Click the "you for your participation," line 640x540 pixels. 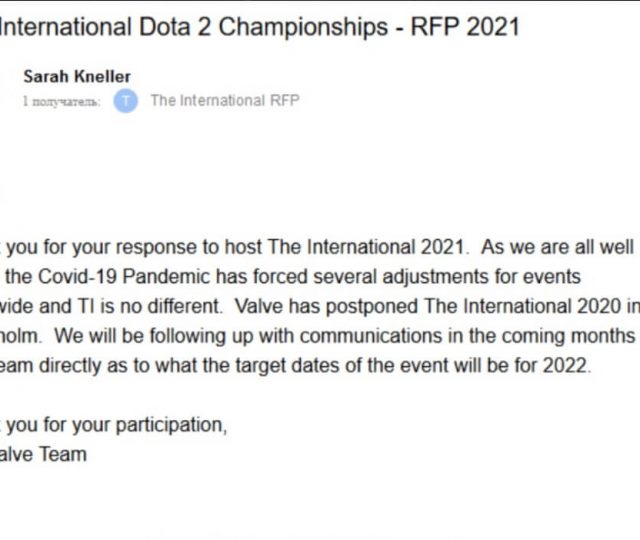click(x=117, y=424)
